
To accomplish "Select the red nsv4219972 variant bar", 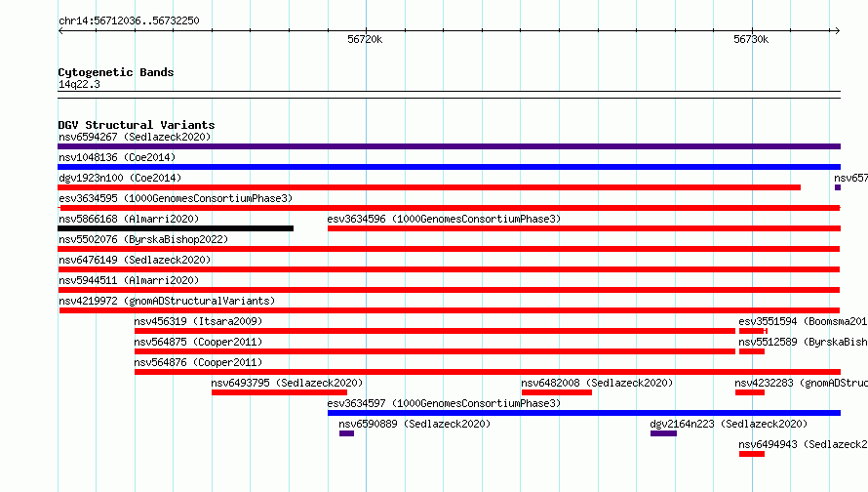I will (450, 310).
